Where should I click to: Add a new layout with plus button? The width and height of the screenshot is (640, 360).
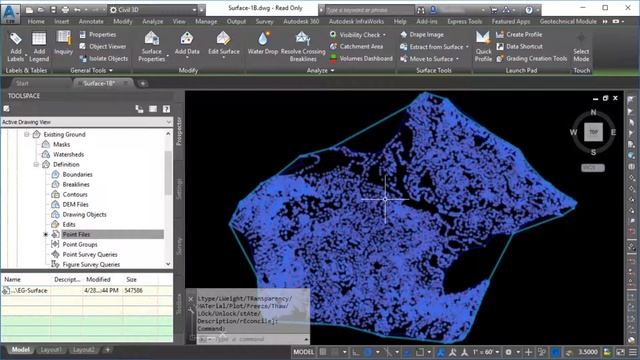tap(108, 350)
